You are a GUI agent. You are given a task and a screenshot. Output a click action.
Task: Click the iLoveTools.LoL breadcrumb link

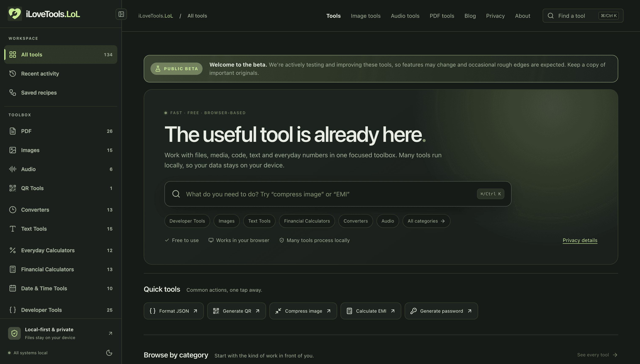[156, 16]
